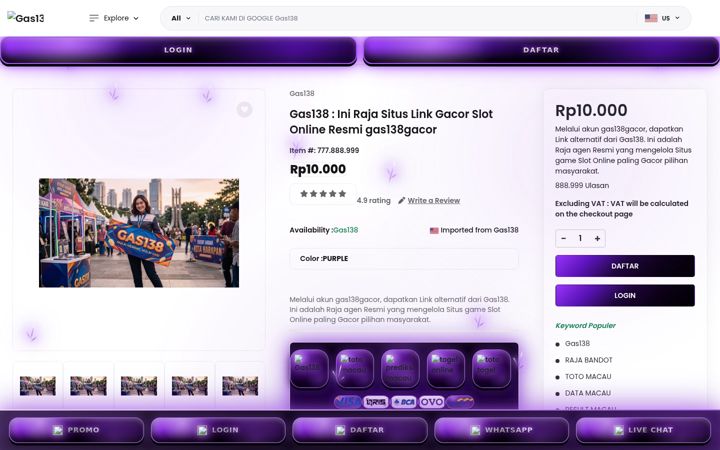Toggle the wishlist heart on product image

(244, 109)
